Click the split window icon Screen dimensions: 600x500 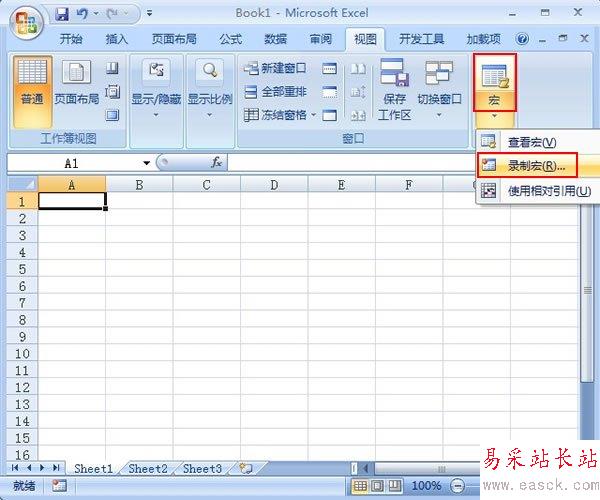[329, 68]
